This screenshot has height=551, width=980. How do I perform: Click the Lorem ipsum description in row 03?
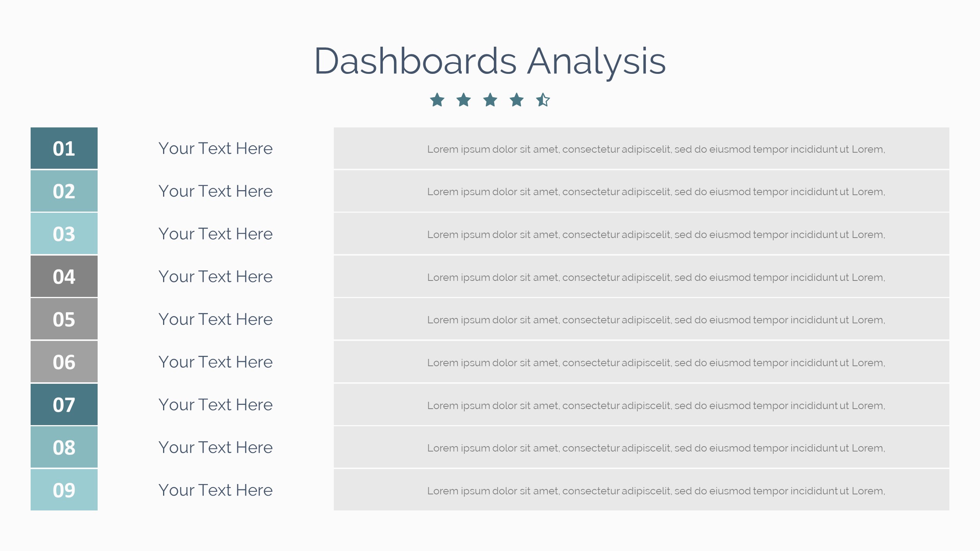(656, 235)
